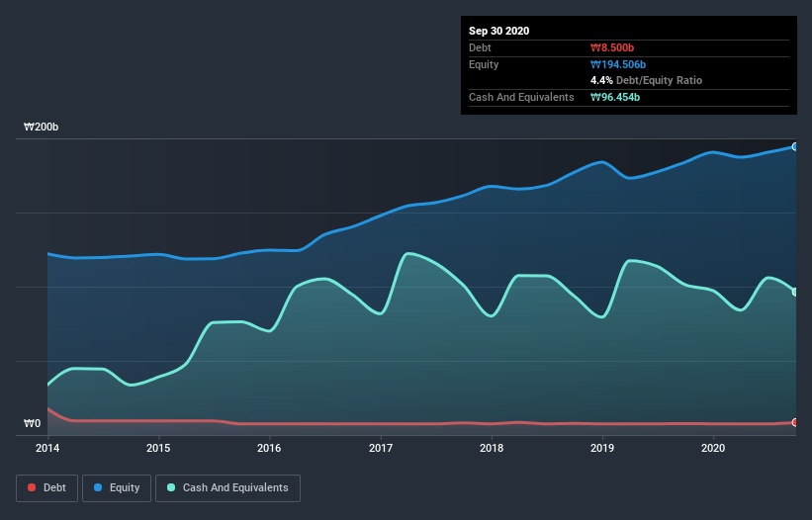812x520 pixels.
Task: Toggle the Equity legend button
Action: (117, 488)
